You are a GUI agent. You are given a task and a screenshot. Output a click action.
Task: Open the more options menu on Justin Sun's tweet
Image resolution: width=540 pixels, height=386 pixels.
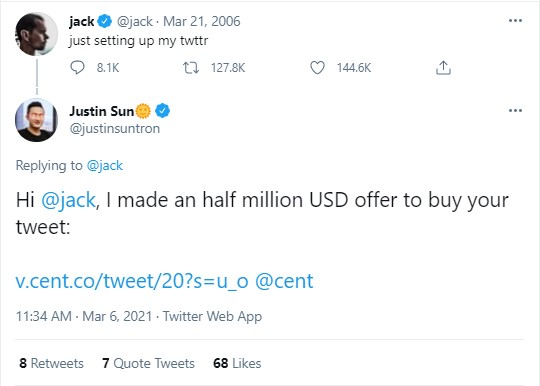click(x=515, y=111)
